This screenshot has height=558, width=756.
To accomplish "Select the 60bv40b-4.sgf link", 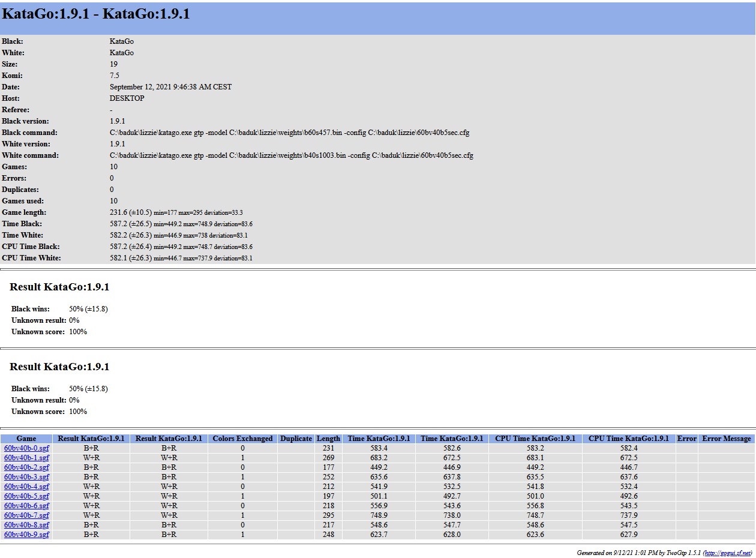I will 26,487.
